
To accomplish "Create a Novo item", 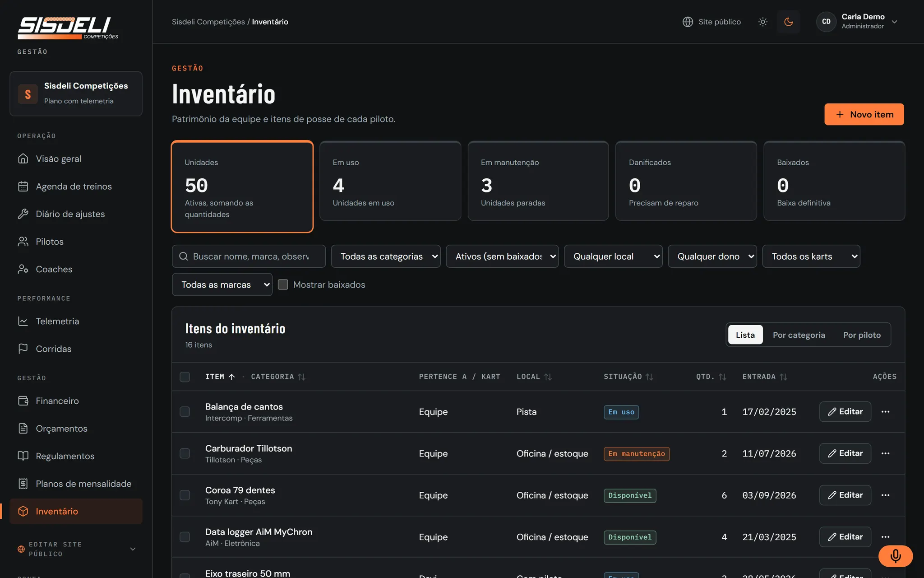I will [864, 114].
